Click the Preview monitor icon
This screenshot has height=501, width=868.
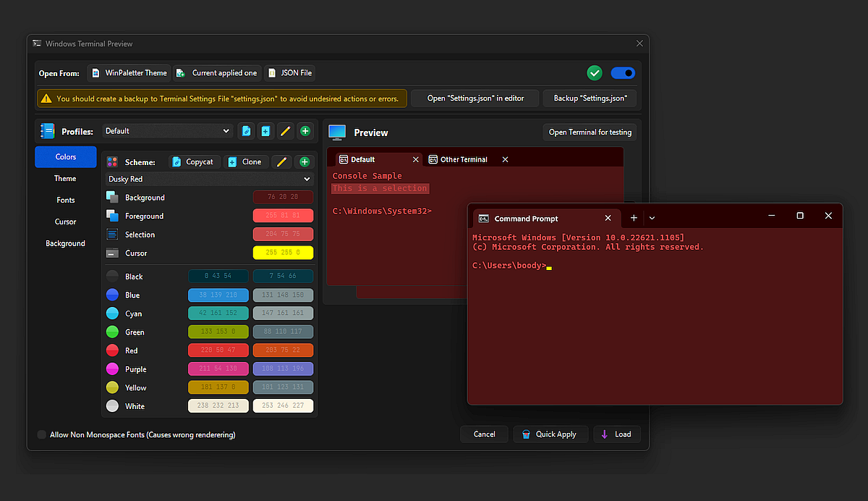(x=337, y=132)
